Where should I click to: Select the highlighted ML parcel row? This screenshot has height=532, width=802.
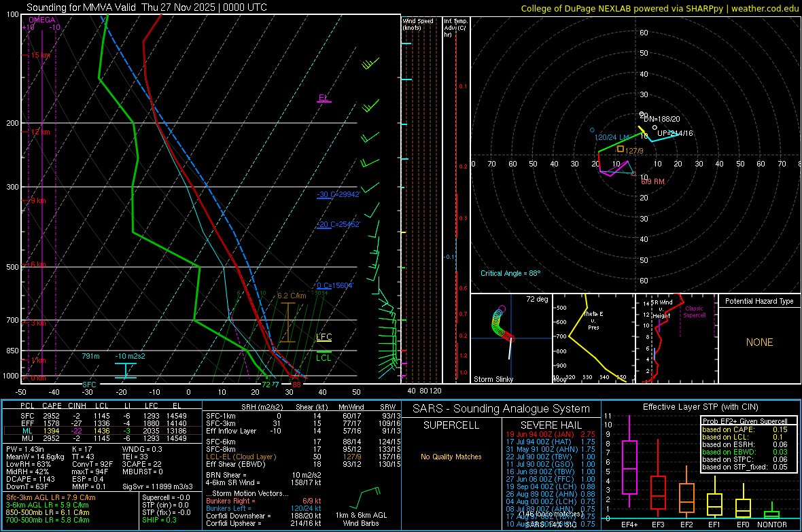pos(103,431)
